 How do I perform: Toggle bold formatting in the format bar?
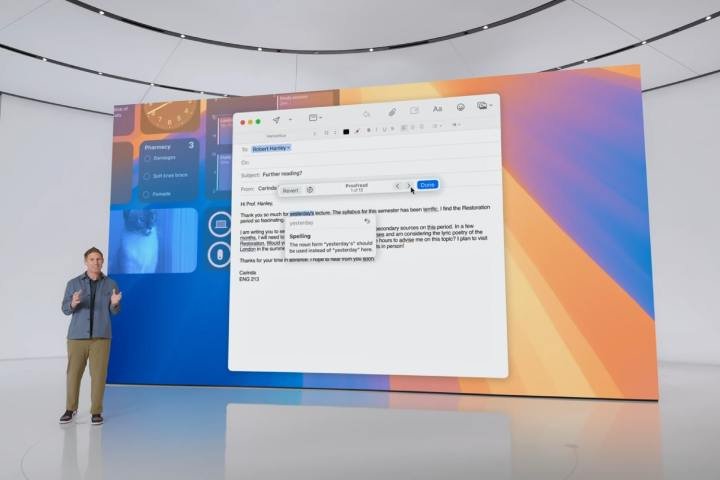point(368,130)
